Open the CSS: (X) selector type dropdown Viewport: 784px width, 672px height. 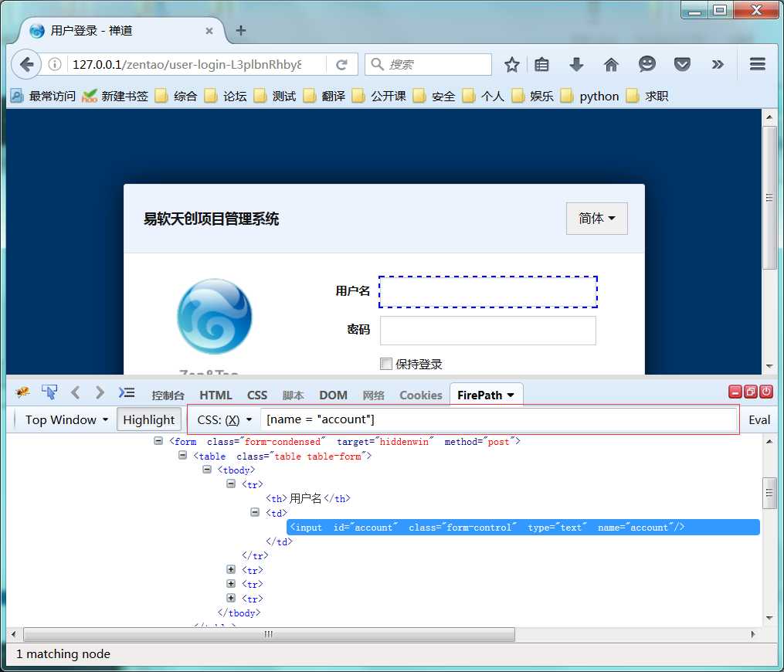coord(224,419)
